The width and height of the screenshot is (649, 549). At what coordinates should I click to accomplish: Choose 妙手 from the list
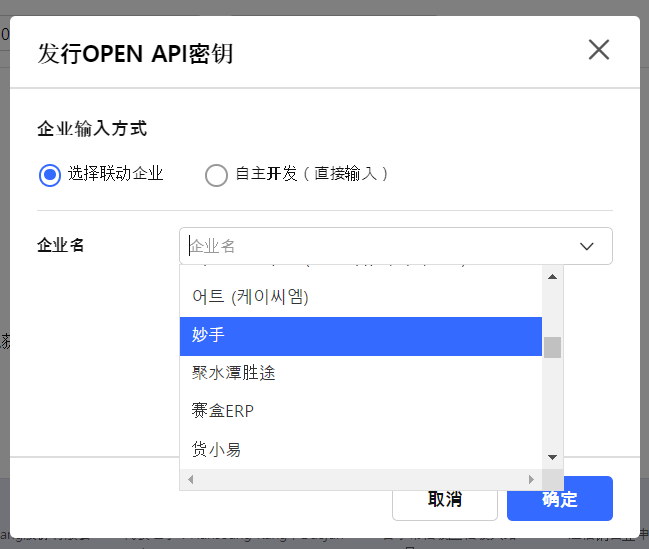(361, 336)
